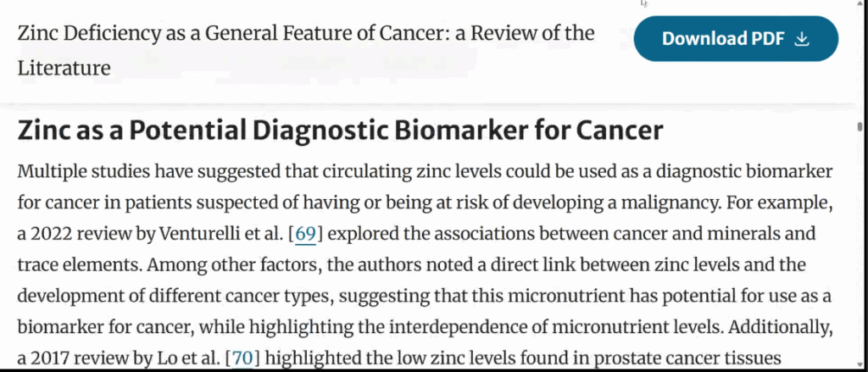Click the vertical scrollbar thumb
Image resolution: width=868 pixels, height=372 pixels.
(860, 127)
